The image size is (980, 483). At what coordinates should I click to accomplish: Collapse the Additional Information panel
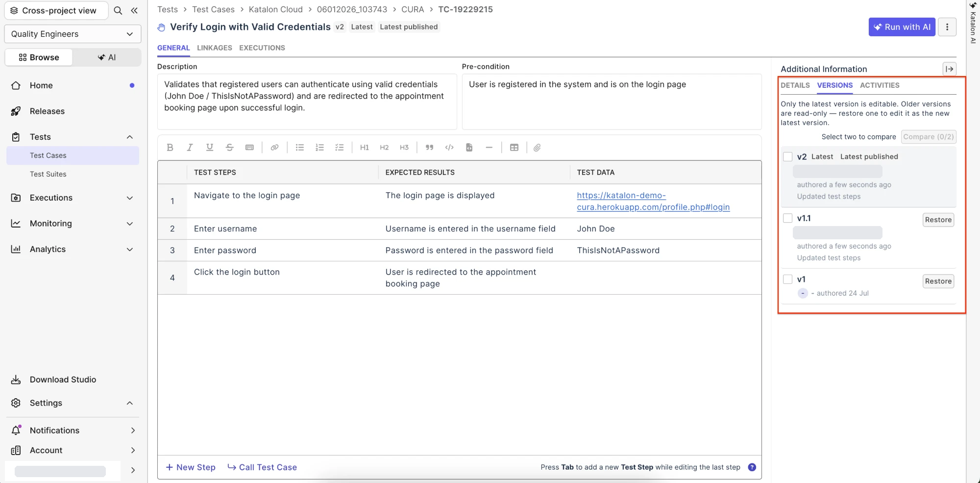pyautogui.click(x=949, y=69)
